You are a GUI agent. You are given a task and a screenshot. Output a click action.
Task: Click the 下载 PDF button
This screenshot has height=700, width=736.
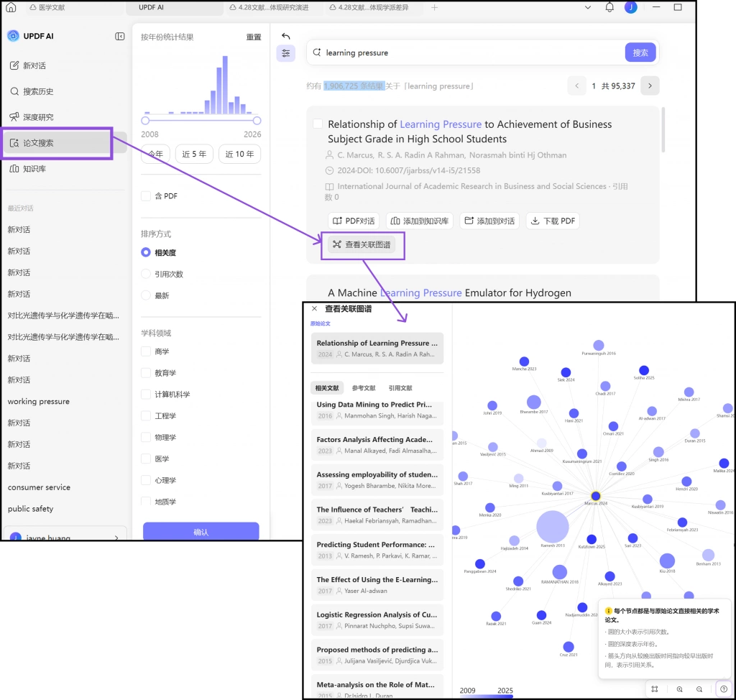click(x=553, y=221)
